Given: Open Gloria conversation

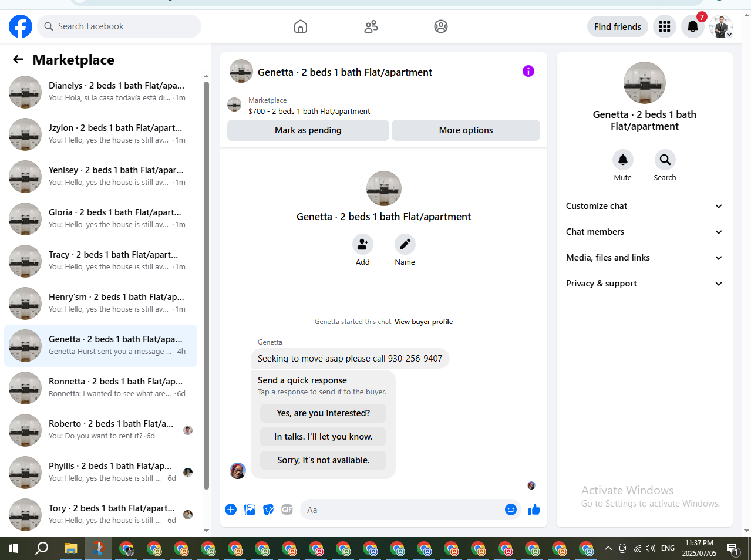Looking at the screenshot, I should 100,219.
